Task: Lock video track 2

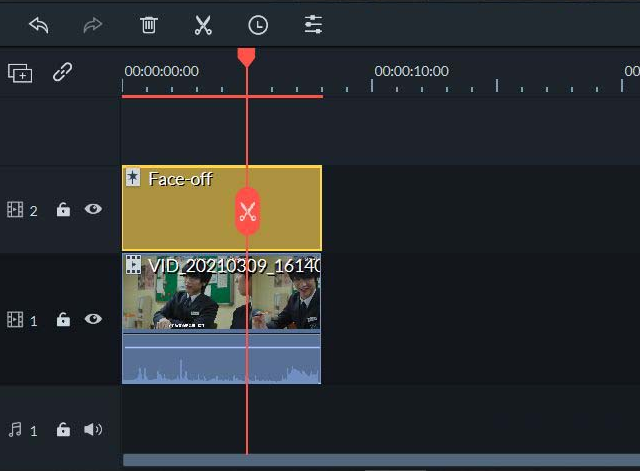Action: pyautogui.click(x=63, y=209)
